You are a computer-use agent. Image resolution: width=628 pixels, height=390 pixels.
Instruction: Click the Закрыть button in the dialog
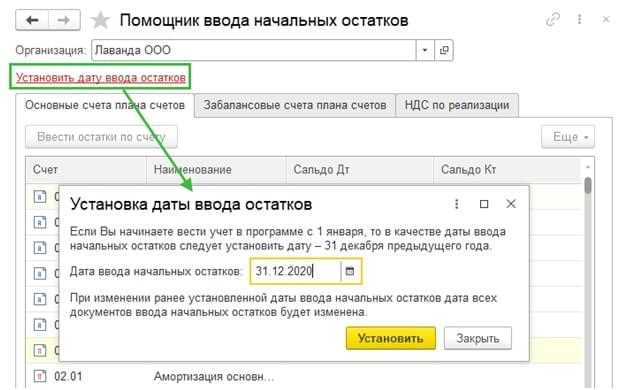[478, 338]
